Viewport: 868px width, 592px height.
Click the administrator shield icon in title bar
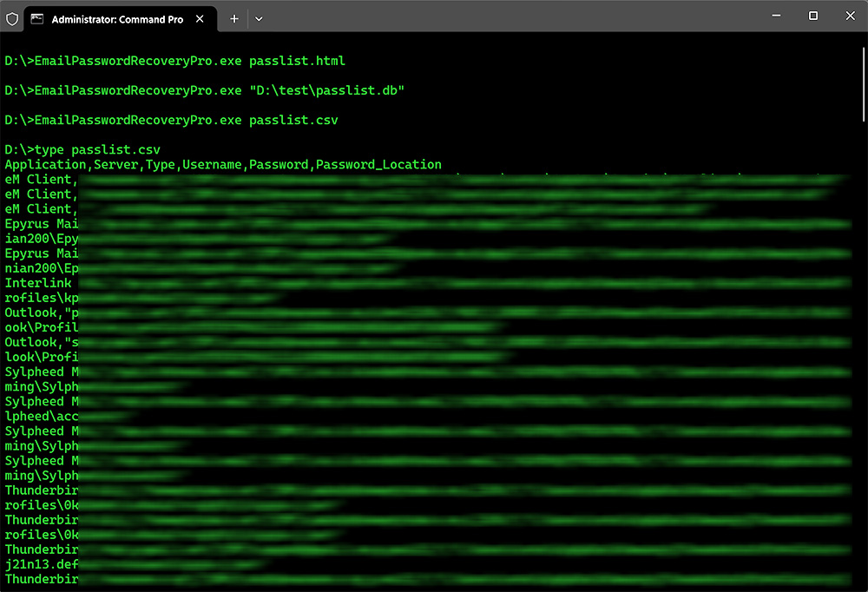11,18
